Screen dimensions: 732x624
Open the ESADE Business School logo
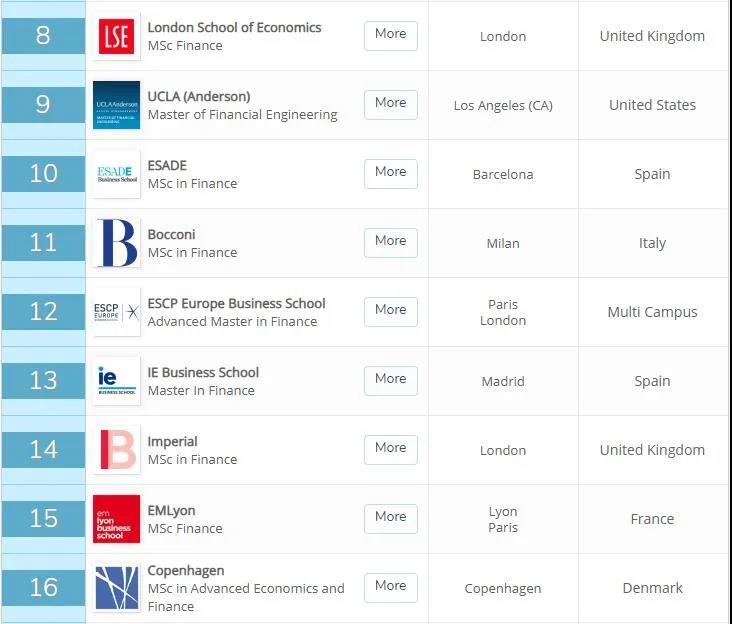116,174
